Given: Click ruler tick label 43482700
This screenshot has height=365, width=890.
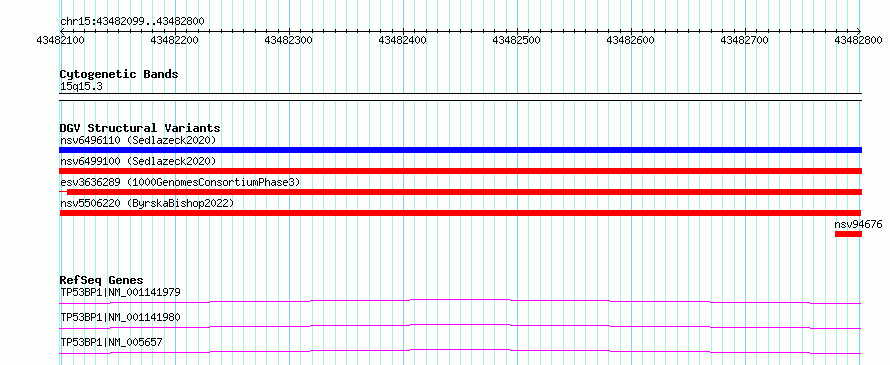Looking at the screenshot, I should click(744, 40).
